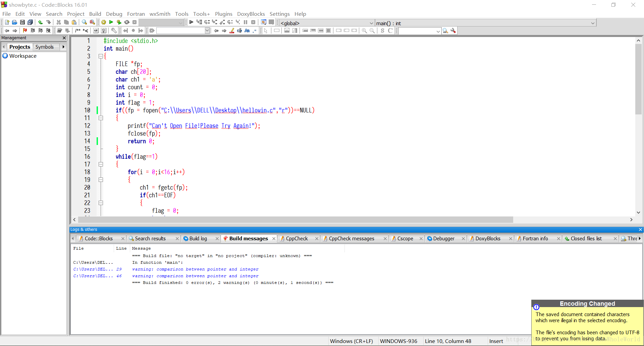The height and width of the screenshot is (346, 644).
Task: Click the zoom out icon
Action: (x=372, y=31)
